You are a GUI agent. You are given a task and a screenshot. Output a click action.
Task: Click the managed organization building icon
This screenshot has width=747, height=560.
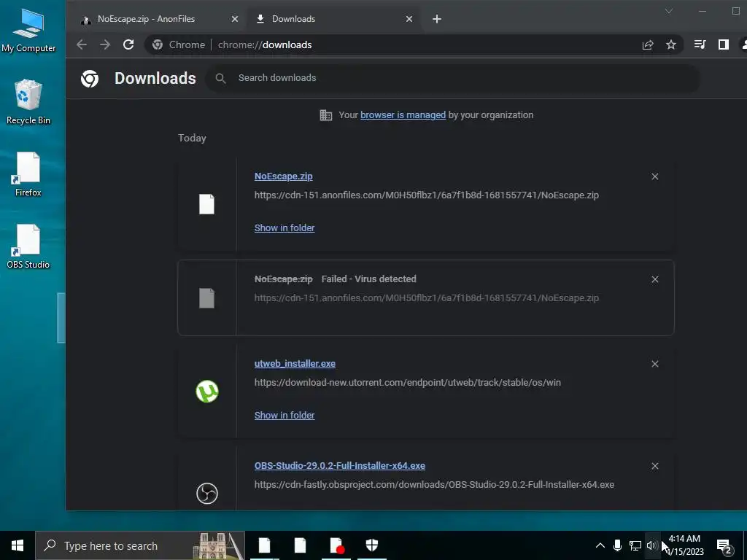326,114
